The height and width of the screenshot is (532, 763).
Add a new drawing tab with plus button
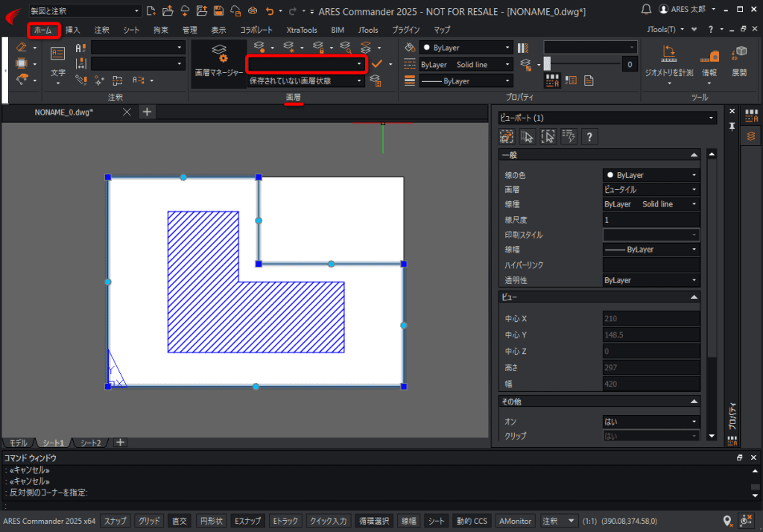[147, 113]
